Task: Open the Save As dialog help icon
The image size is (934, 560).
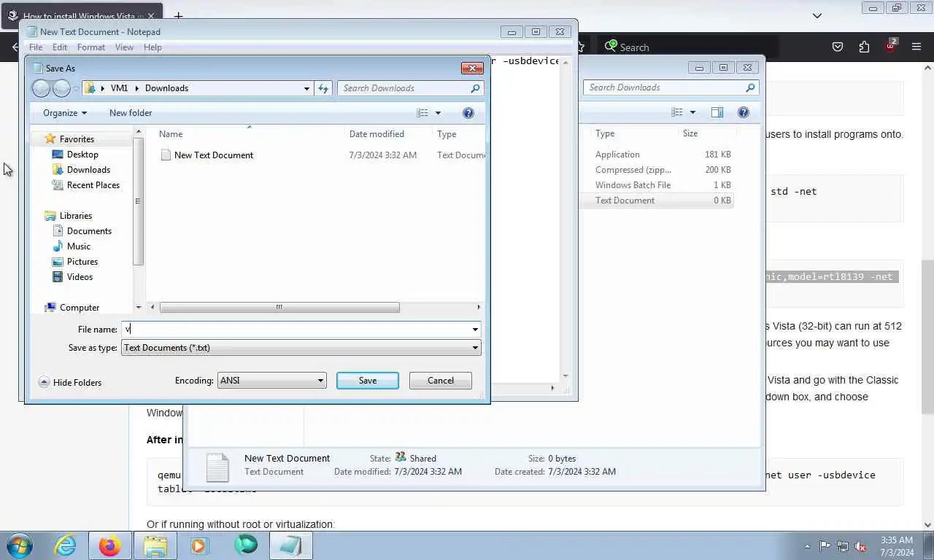Action: pos(468,113)
